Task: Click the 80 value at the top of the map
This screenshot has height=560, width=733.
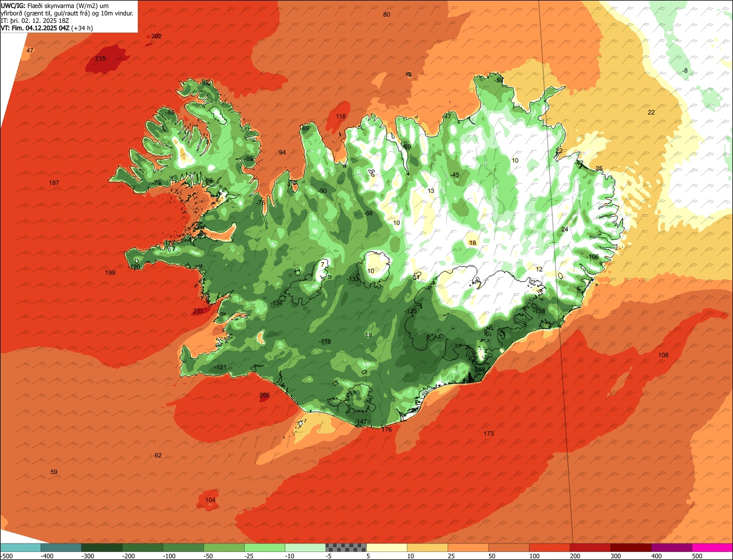Action: (387, 14)
